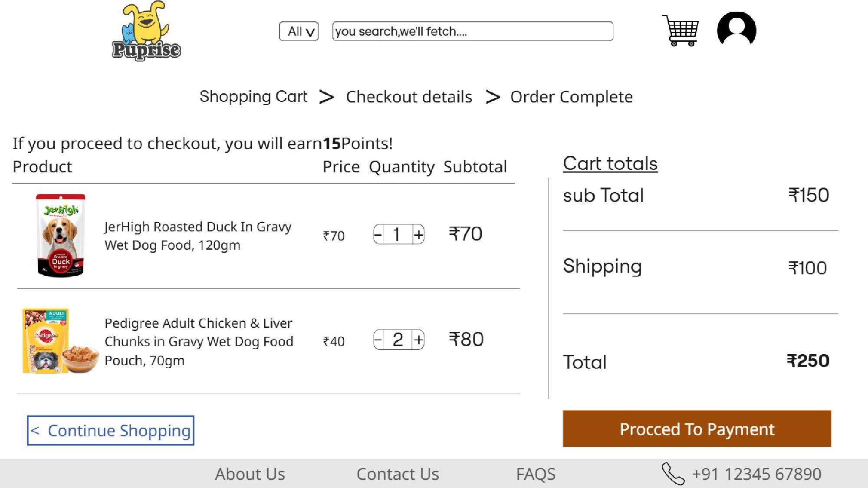Decrease Pedigree Chicken & Liver quantity
Image resolution: width=868 pixels, height=488 pixels.
(x=378, y=340)
